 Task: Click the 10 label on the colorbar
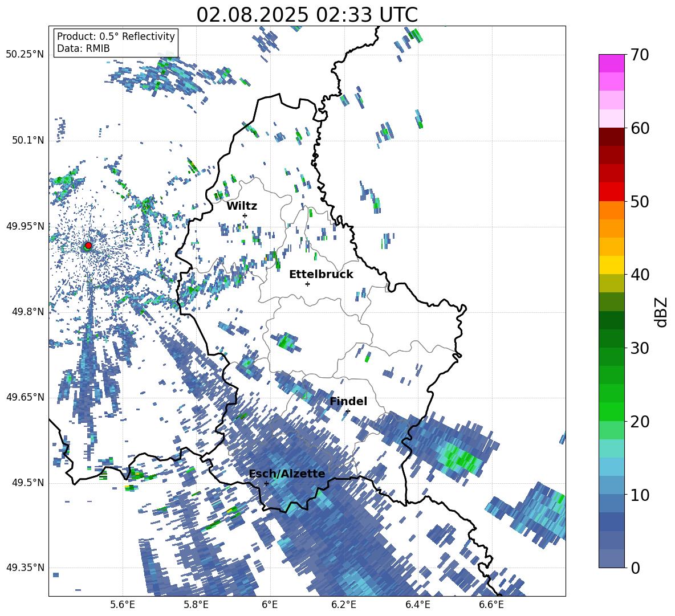click(640, 495)
